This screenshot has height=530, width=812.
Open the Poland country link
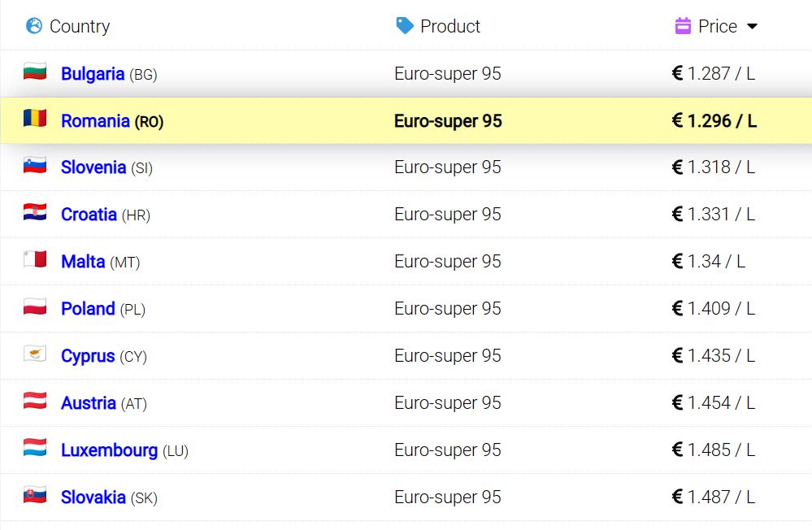(88, 309)
